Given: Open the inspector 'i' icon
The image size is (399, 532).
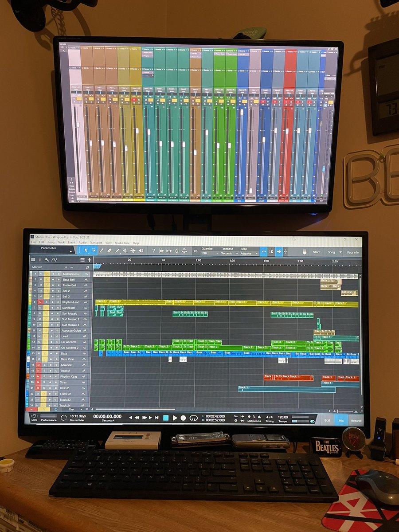Looking at the screenshot, I should (40, 260).
